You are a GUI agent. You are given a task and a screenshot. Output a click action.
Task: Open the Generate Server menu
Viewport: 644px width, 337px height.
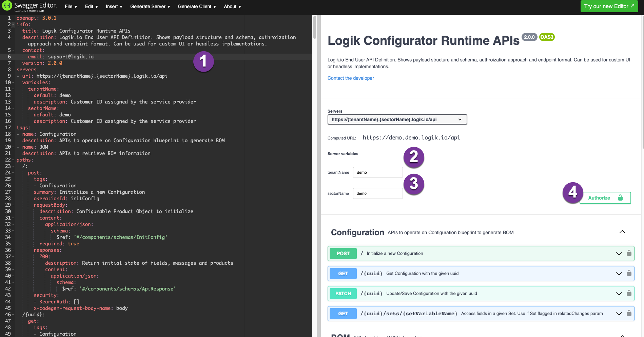tap(150, 6)
